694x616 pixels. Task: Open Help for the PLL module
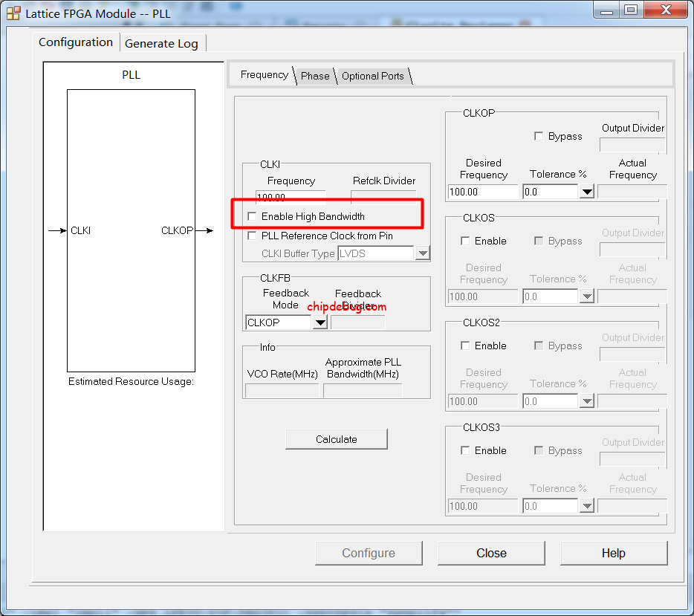[613, 553]
